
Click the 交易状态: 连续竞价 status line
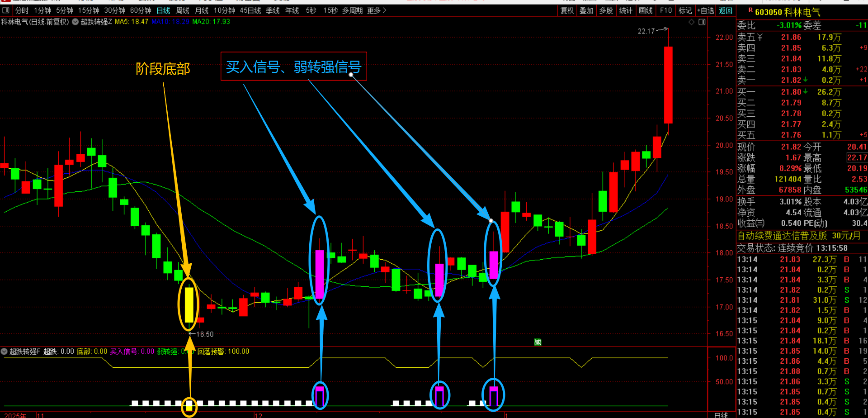pyautogui.click(x=793, y=248)
